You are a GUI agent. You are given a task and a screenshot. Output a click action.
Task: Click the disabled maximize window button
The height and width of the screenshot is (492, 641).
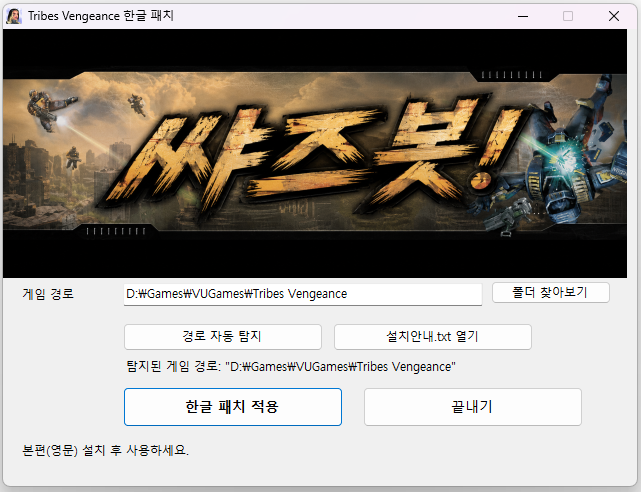(568, 16)
